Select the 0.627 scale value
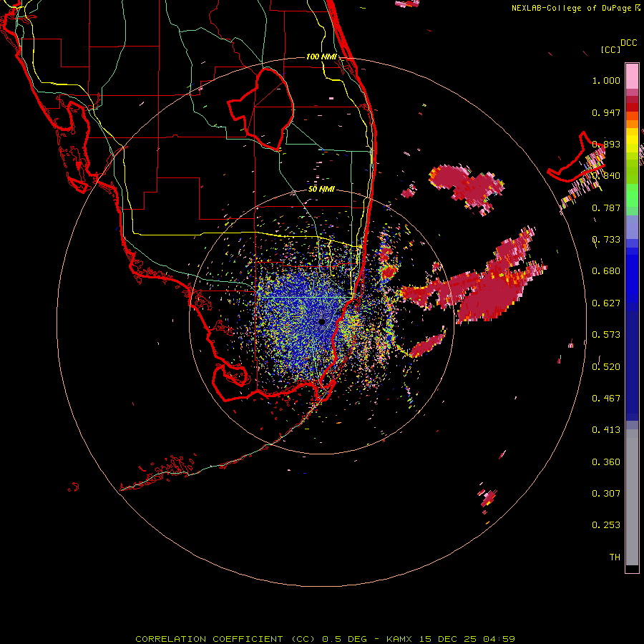This screenshot has width=644, height=644. (x=606, y=303)
